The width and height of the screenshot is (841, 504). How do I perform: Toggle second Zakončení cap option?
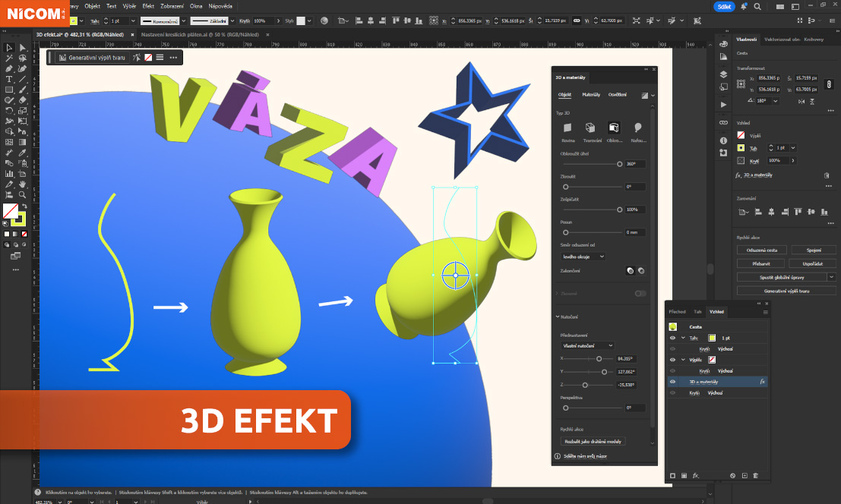pyautogui.click(x=641, y=270)
